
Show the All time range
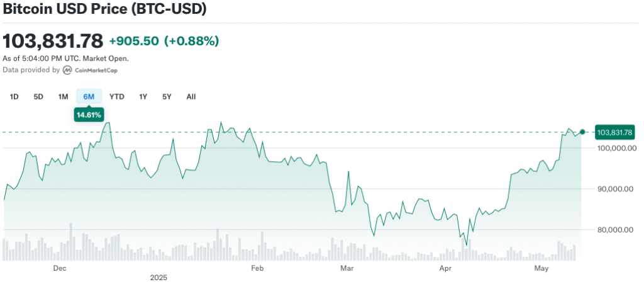click(191, 96)
